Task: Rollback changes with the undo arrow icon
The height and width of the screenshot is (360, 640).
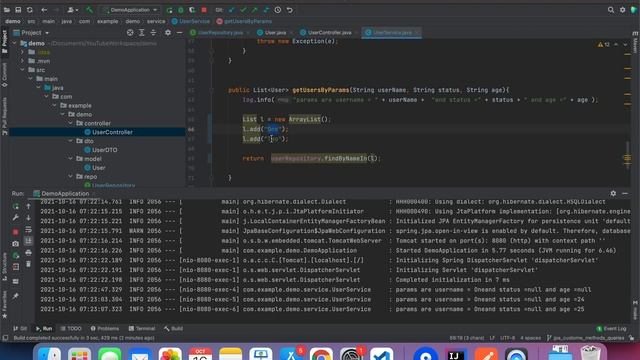Action: pyautogui.click(x=289, y=10)
